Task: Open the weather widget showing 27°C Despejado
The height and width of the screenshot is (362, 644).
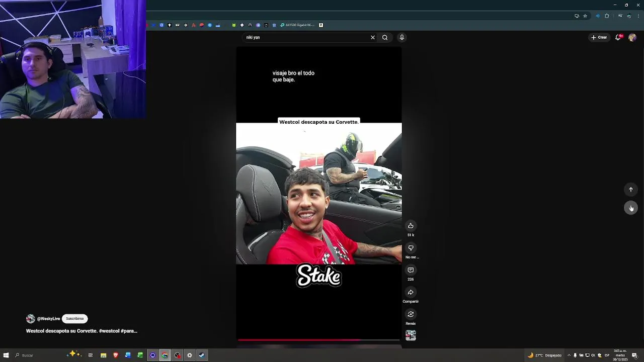Action: (x=544, y=355)
